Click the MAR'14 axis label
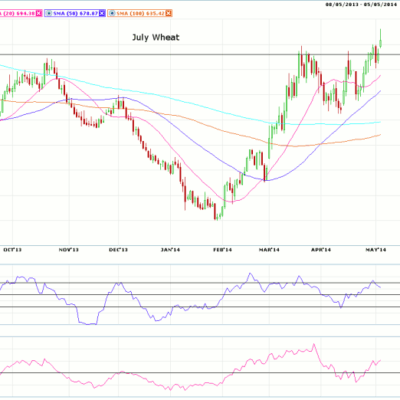 pos(269,250)
